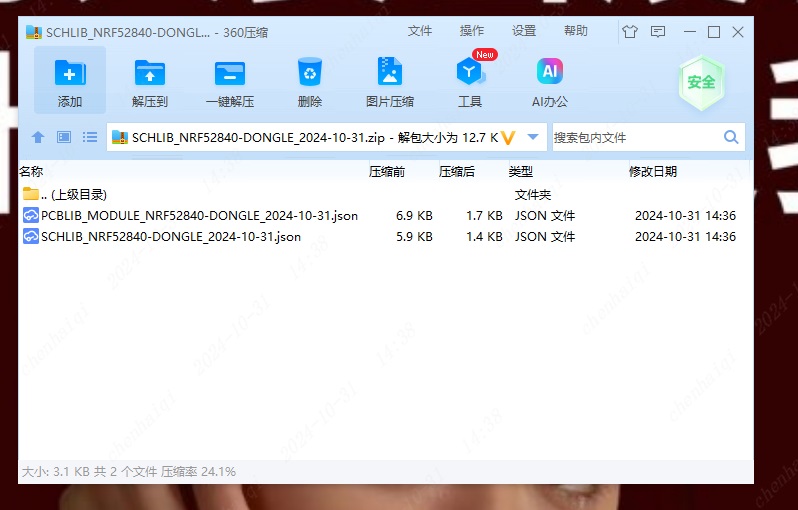Open the 文件 menu
Screen dimensions: 798x510
pos(419,31)
